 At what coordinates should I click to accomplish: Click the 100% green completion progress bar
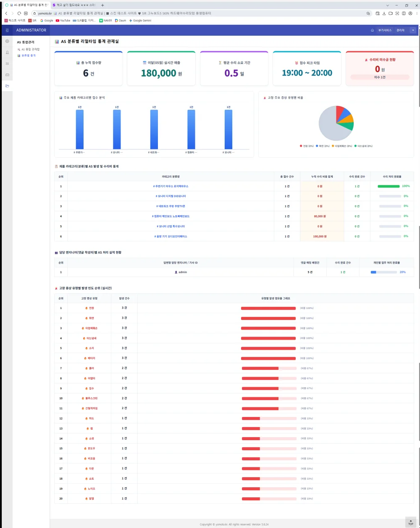tap(388, 186)
